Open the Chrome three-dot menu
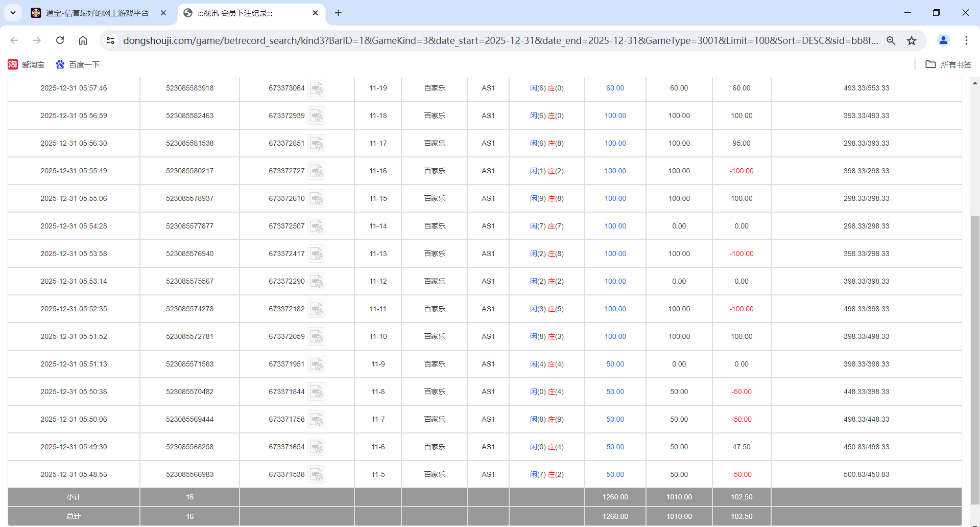980x527 pixels. [x=966, y=40]
